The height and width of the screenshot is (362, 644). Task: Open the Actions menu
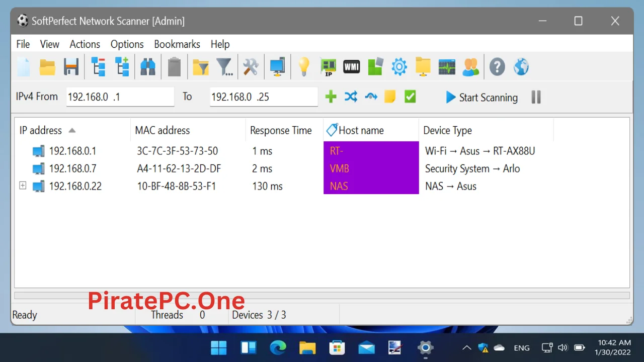click(85, 44)
